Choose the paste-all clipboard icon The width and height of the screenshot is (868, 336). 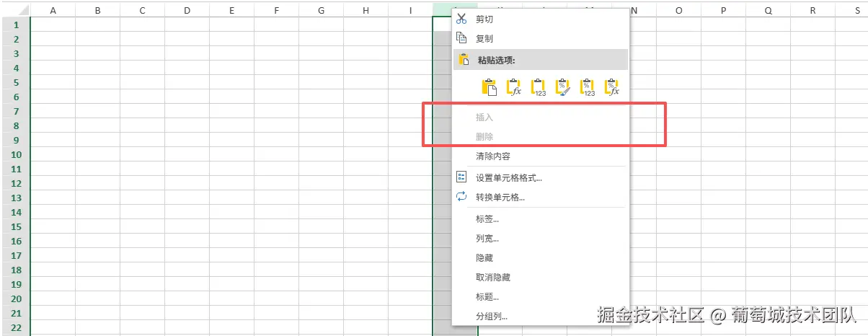coord(490,87)
